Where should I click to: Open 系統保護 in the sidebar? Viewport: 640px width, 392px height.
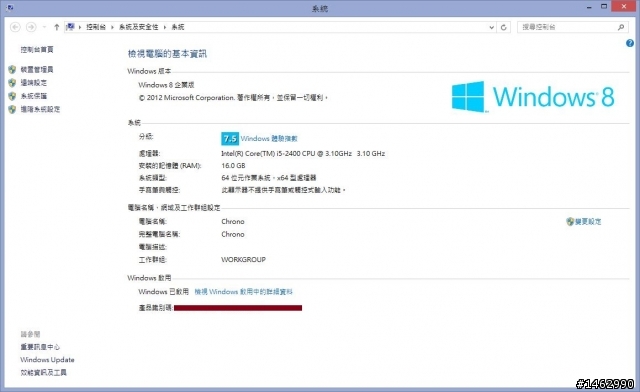(33, 96)
